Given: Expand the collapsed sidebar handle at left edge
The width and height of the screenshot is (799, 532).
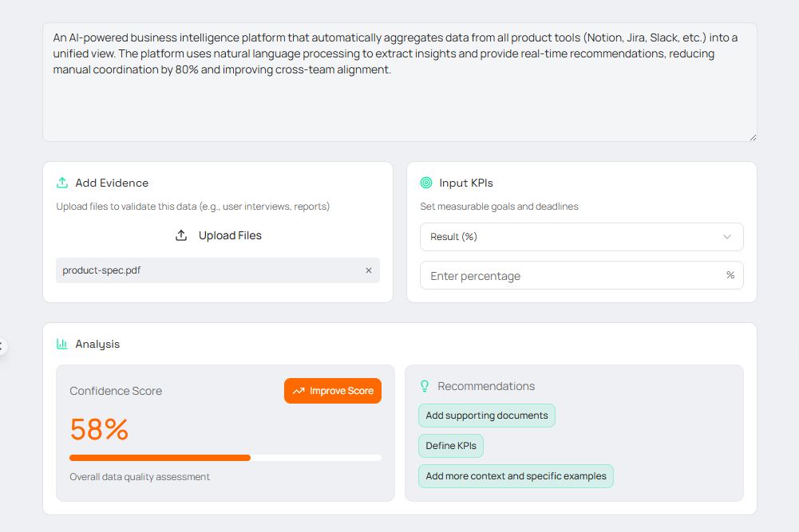Looking at the screenshot, I should click(2, 346).
